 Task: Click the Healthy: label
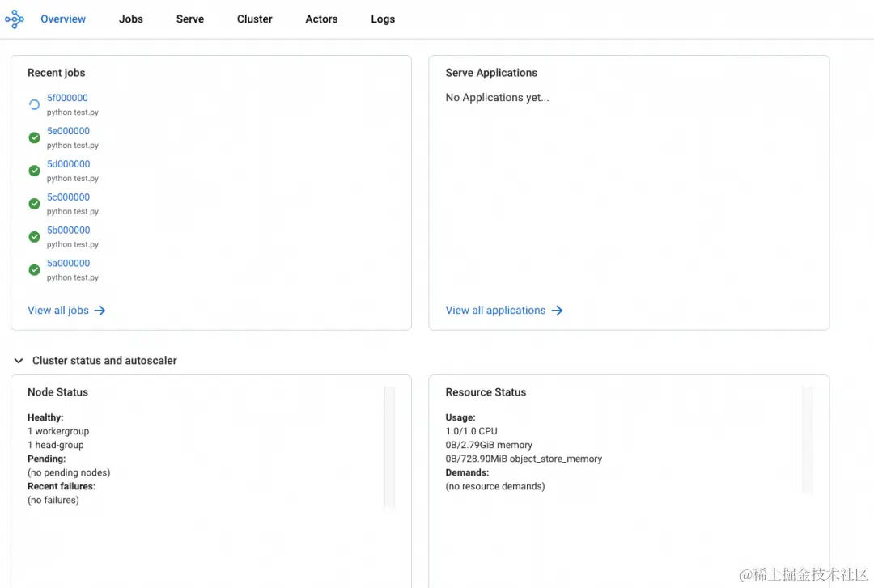45,417
